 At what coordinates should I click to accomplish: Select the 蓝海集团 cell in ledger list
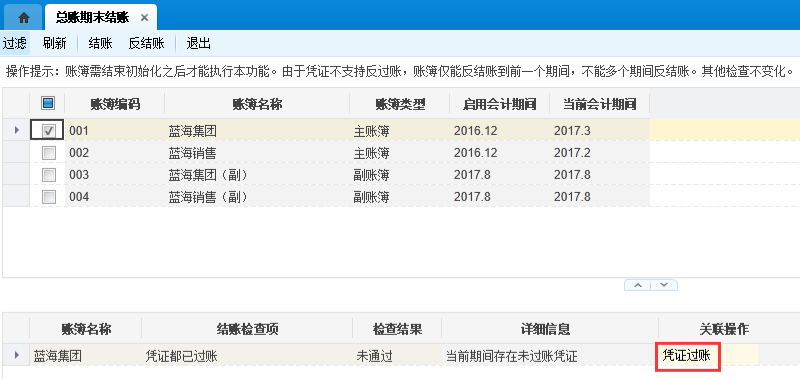tap(257, 131)
